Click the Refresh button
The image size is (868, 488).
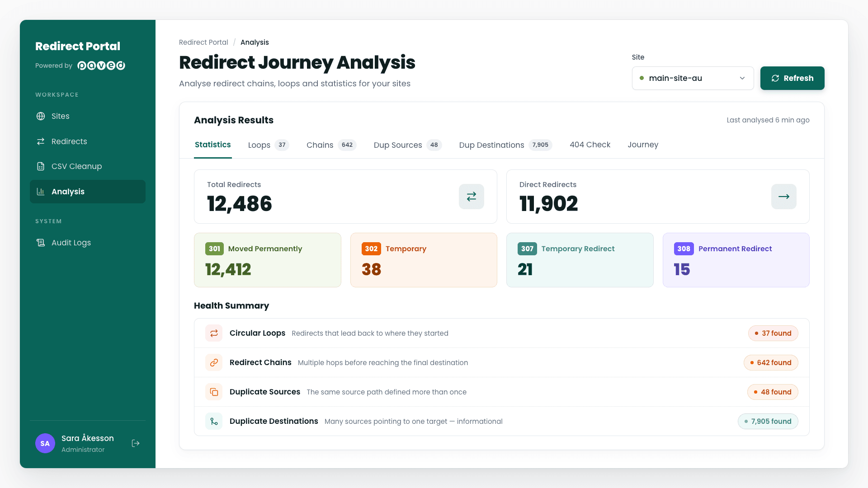[792, 78]
